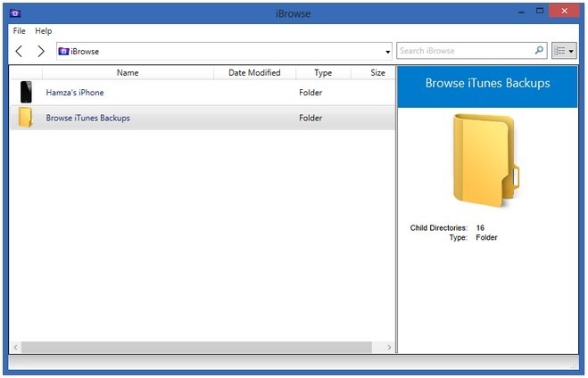Viewport: 588px width, 378px height.
Task: Click the scrollbar right arrow
Action: coord(389,348)
